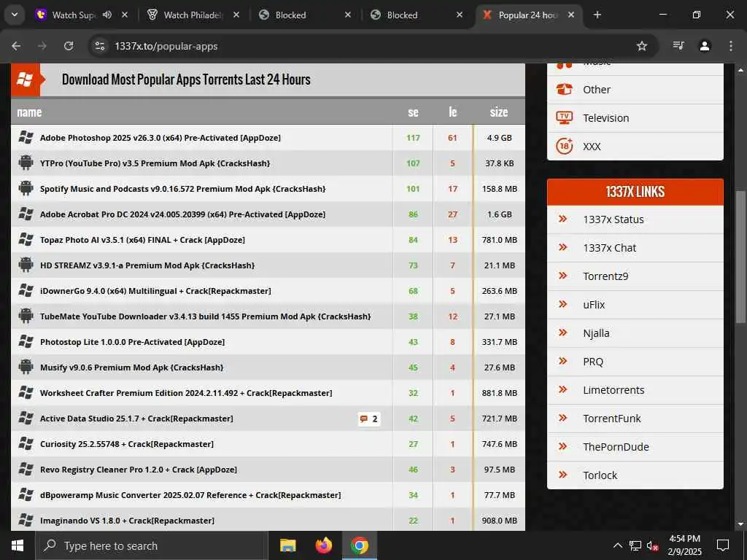Bookmark this page with the star icon

[x=642, y=46]
